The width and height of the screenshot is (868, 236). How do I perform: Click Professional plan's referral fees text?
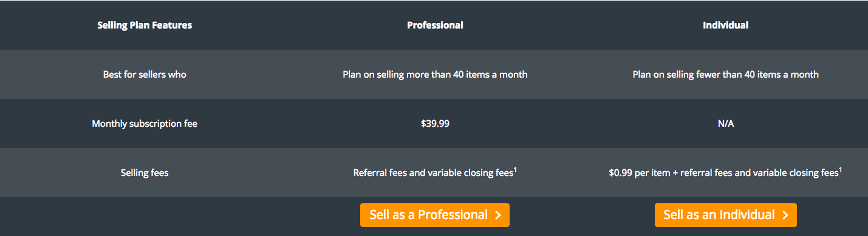tap(380, 173)
